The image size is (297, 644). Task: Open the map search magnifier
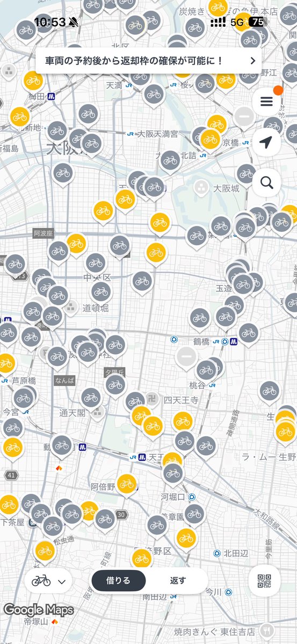point(266,183)
